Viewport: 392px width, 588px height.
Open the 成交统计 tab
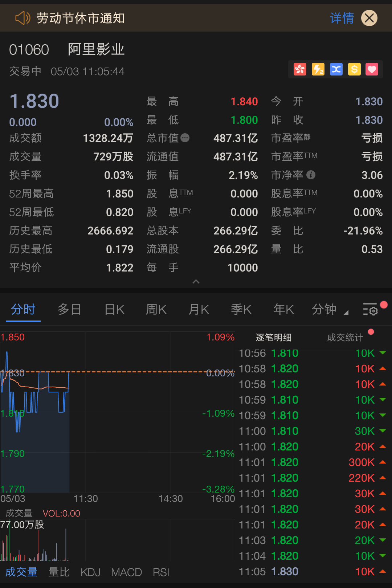pos(345,338)
